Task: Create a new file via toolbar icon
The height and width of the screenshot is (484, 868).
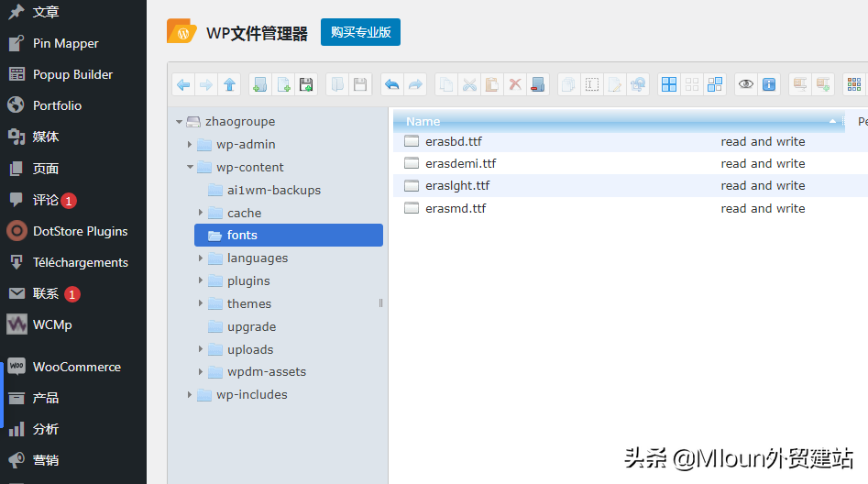Action: pyautogui.click(x=283, y=84)
